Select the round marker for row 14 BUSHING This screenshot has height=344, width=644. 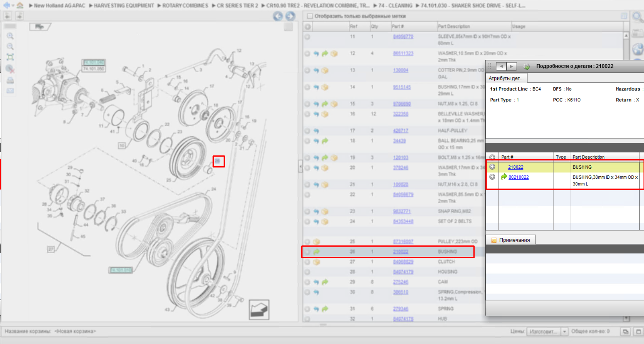point(307,87)
